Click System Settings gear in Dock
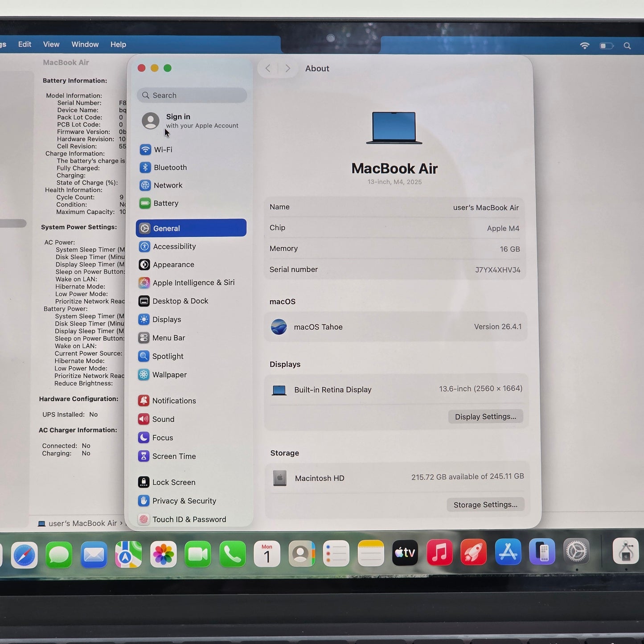This screenshot has height=644, width=644. tap(577, 552)
